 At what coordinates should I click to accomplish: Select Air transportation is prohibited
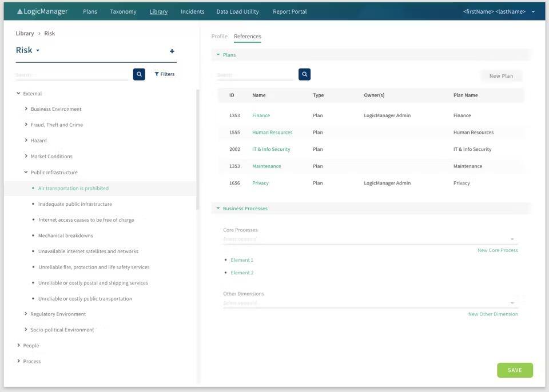click(x=74, y=189)
